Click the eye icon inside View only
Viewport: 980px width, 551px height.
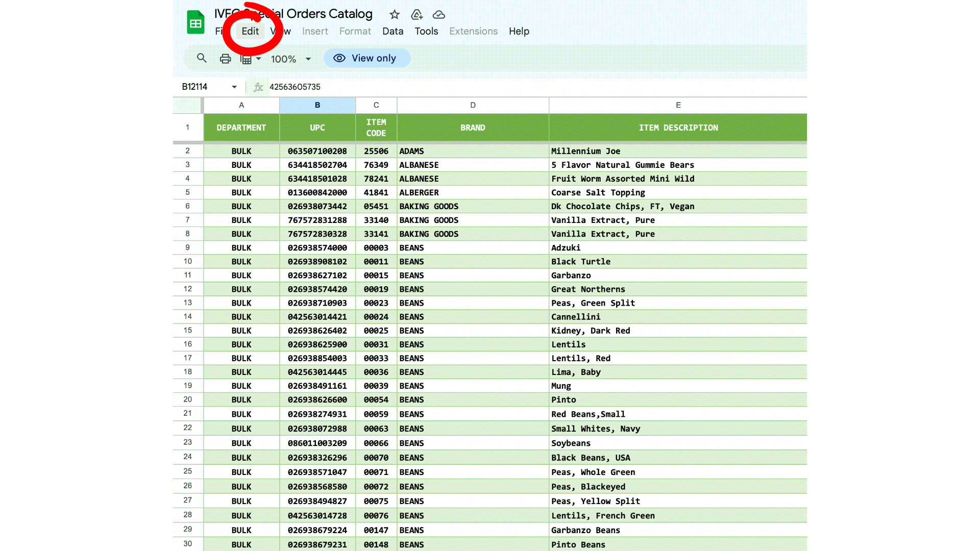pyautogui.click(x=339, y=58)
